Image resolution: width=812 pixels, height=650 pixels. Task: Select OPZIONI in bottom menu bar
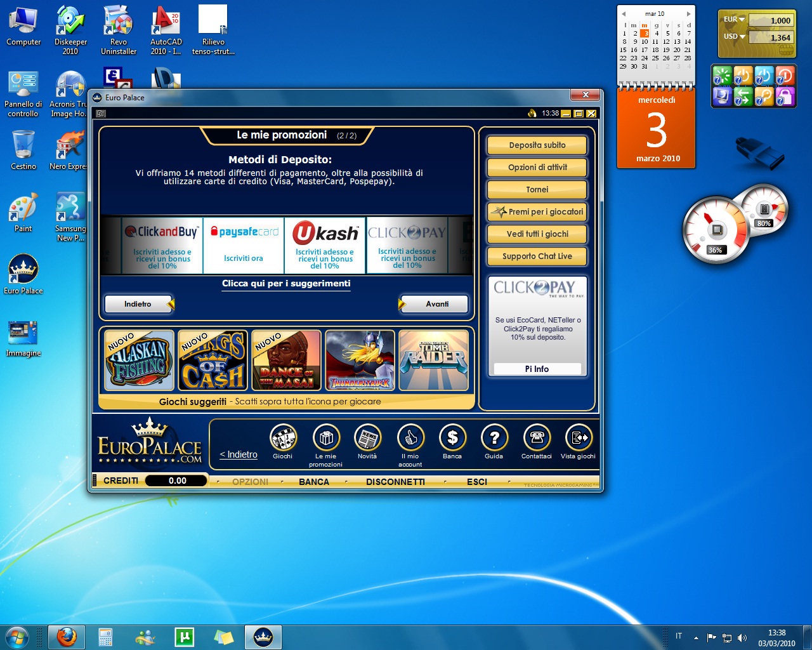(x=250, y=482)
